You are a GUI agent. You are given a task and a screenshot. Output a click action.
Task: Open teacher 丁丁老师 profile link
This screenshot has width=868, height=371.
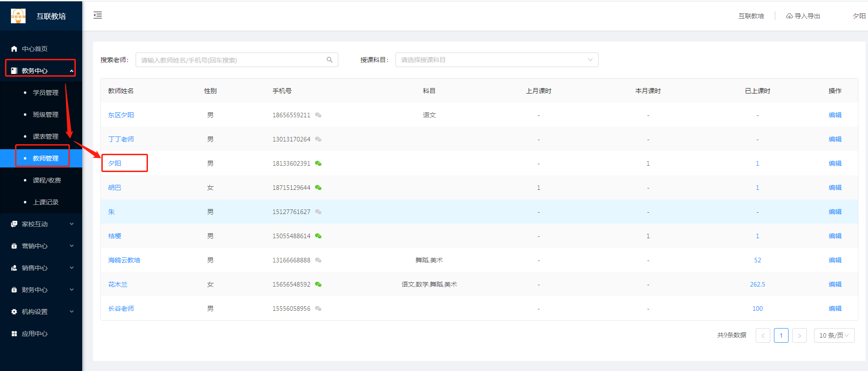pos(121,139)
